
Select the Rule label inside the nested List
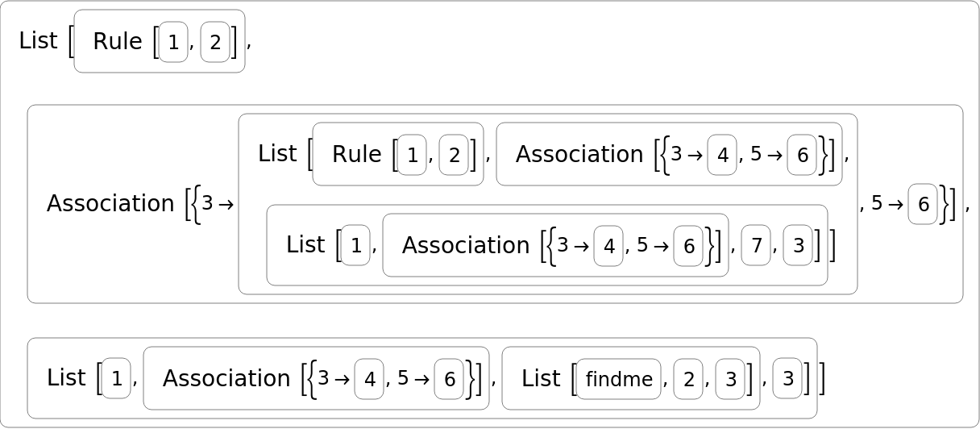(x=356, y=155)
